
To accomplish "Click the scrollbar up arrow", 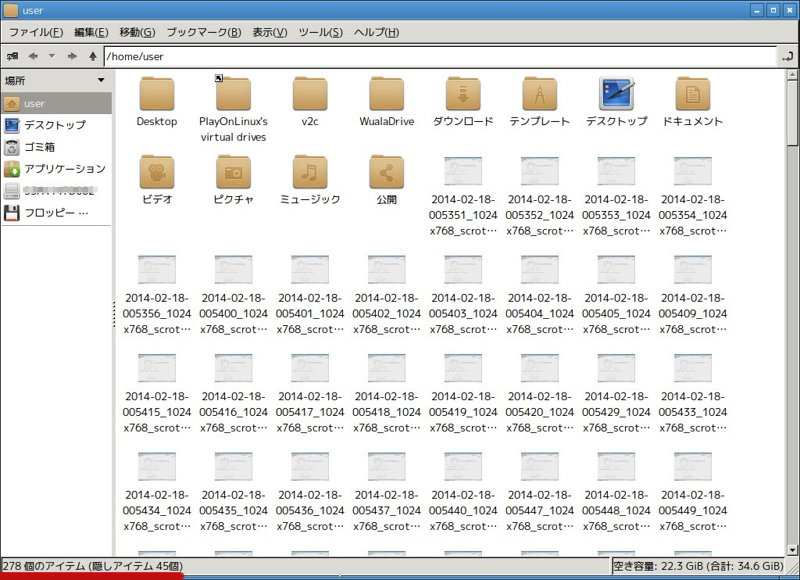I will [x=792, y=75].
